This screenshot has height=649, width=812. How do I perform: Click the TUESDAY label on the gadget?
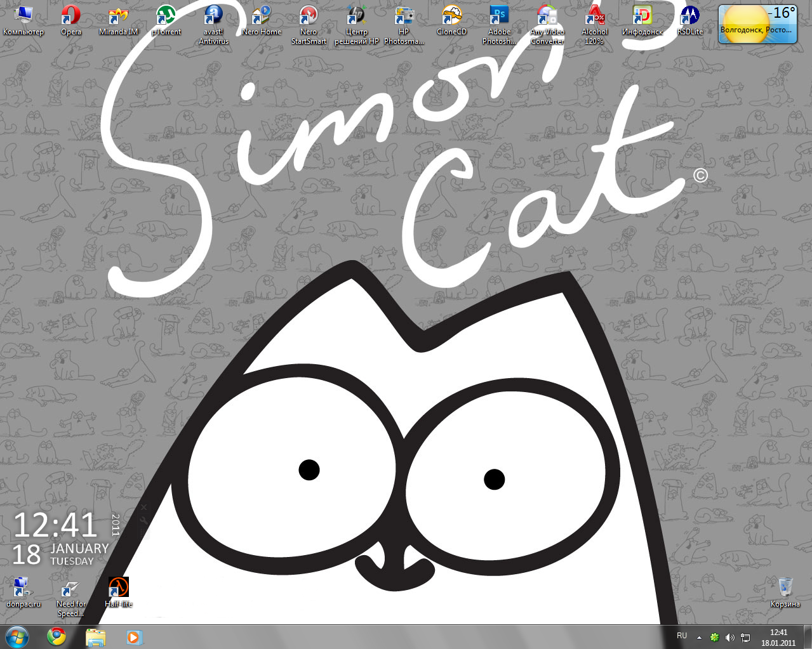72,561
